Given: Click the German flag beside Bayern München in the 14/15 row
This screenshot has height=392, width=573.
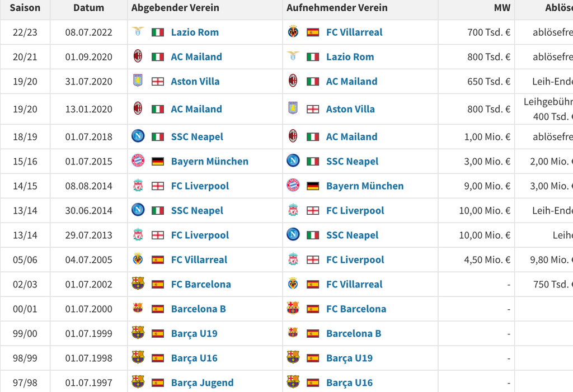Looking at the screenshot, I should click(313, 186).
